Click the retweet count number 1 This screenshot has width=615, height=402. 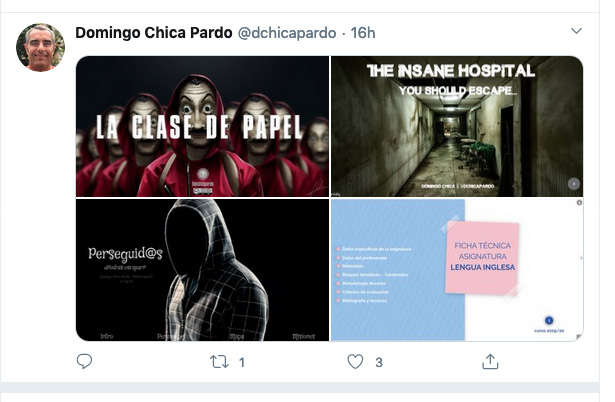click(x=242, y=362)
